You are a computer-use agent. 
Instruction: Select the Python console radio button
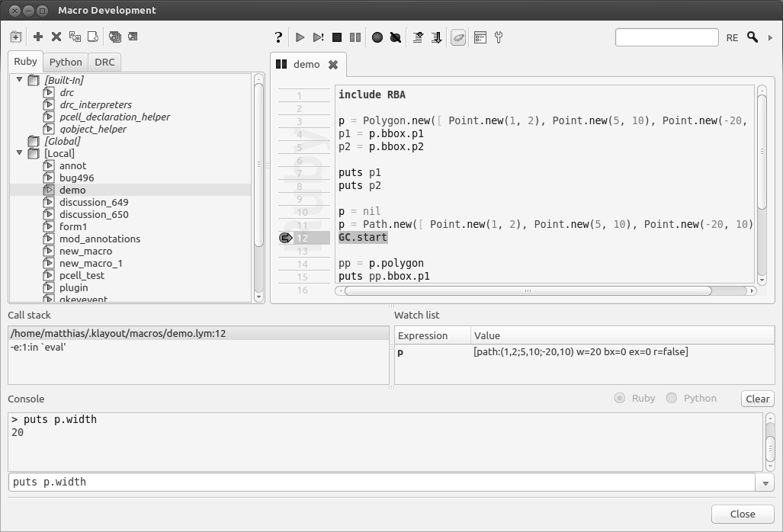(672, 398)
